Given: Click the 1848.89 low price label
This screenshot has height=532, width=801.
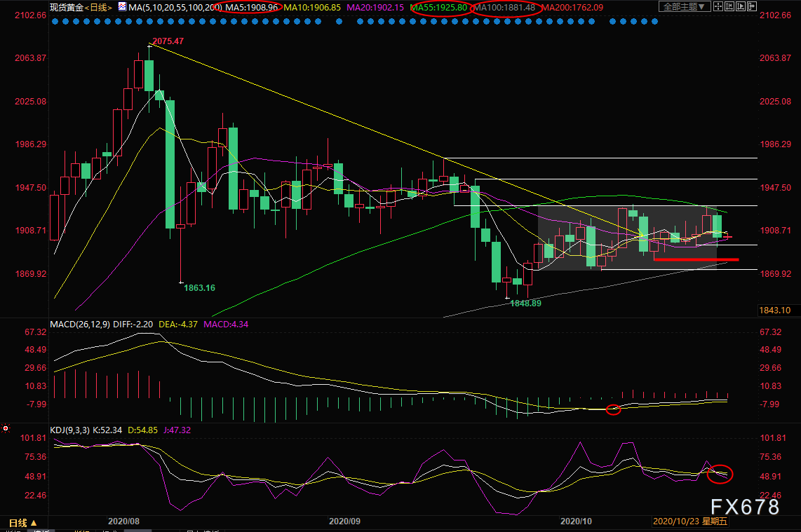Looking at the screenshot, I should tap(525, 303).
